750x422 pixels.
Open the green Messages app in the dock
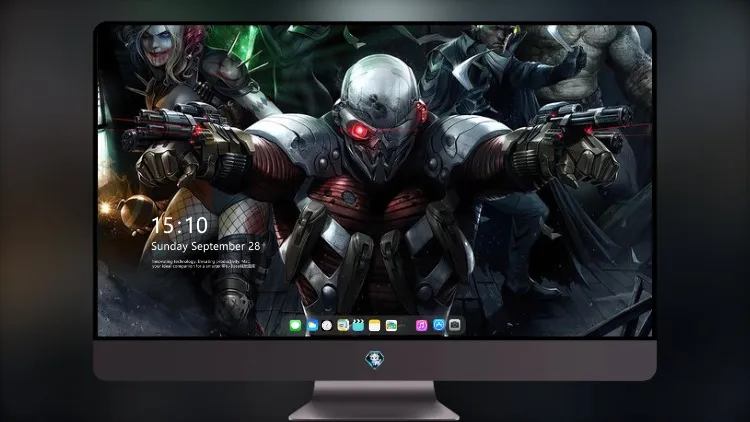pos(295,326)
